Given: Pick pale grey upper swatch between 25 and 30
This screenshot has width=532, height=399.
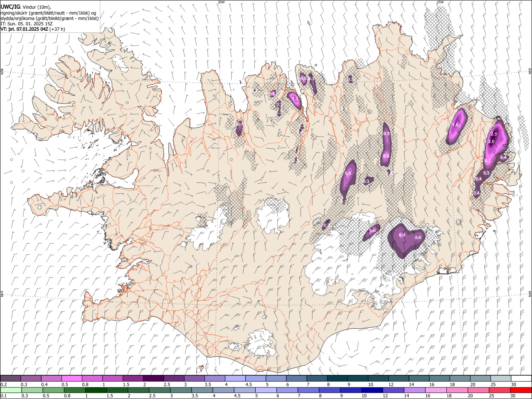Looking at the screenshot, I should point(501,379).
